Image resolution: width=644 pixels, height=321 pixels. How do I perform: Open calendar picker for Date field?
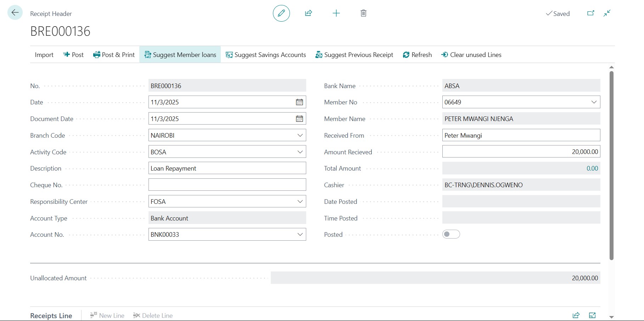click(299, 102)
